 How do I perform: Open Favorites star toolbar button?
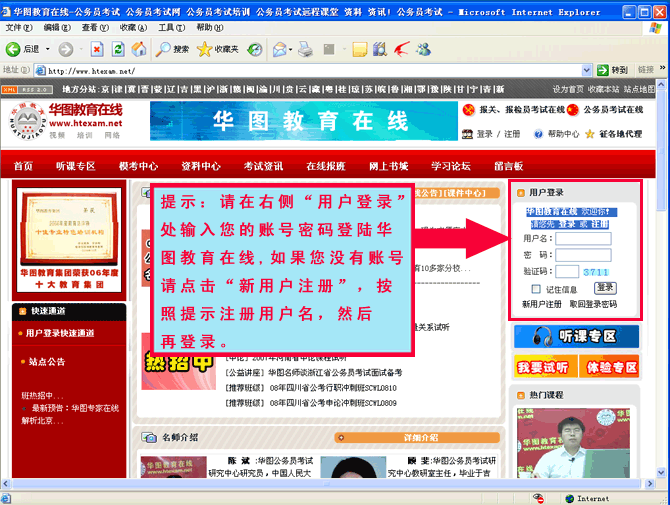pos(217,49)
